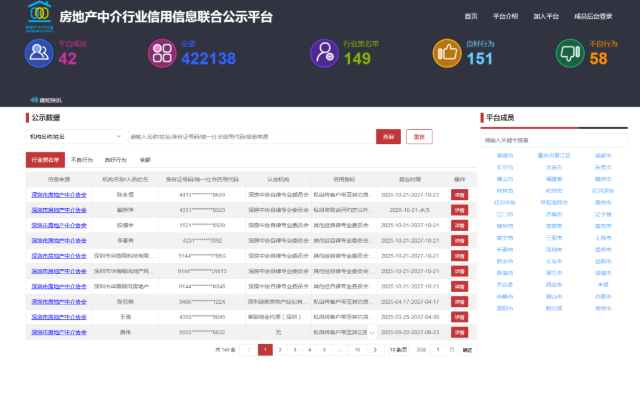Go to page 15 in pagination
This screenshot has height=399, width=641.
pos(357,350)
